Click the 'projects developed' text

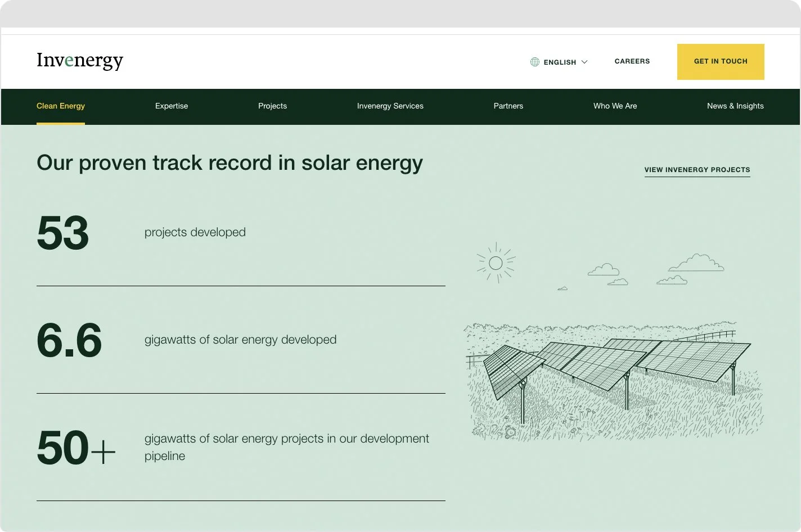(195, 232)
